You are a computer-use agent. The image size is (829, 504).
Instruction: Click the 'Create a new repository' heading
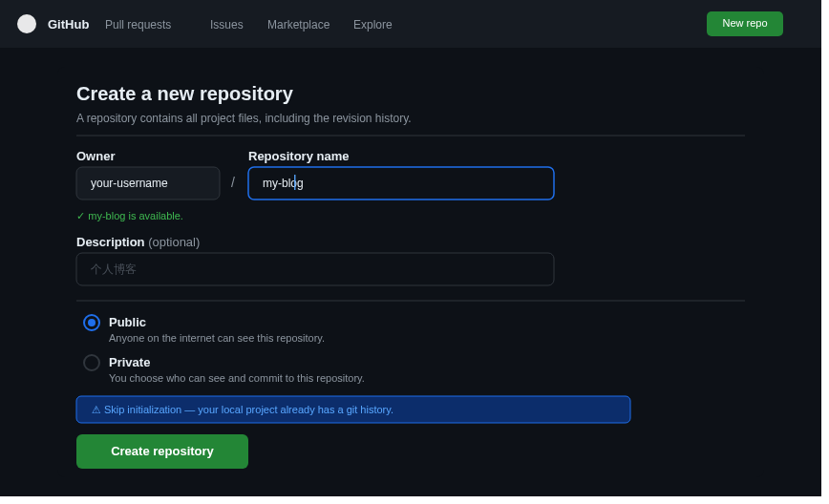[x=184, y=94]
